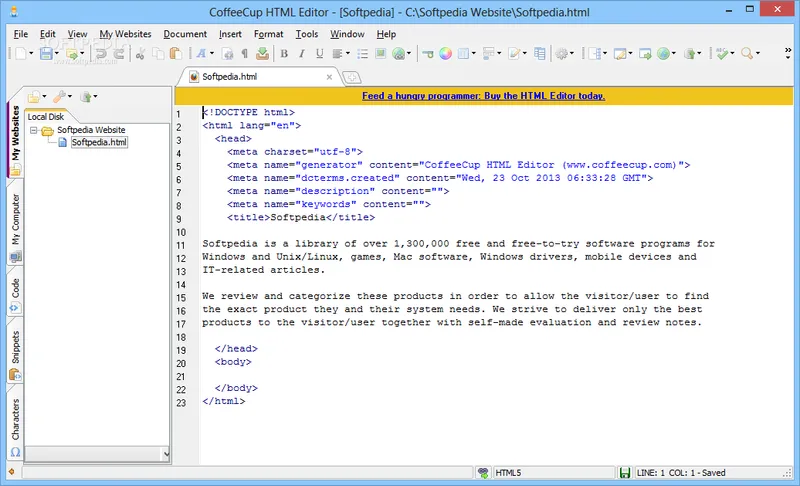800x486 pixels.
Task: Click the Open folder toolbar icon
Action: tap(72, 53)
